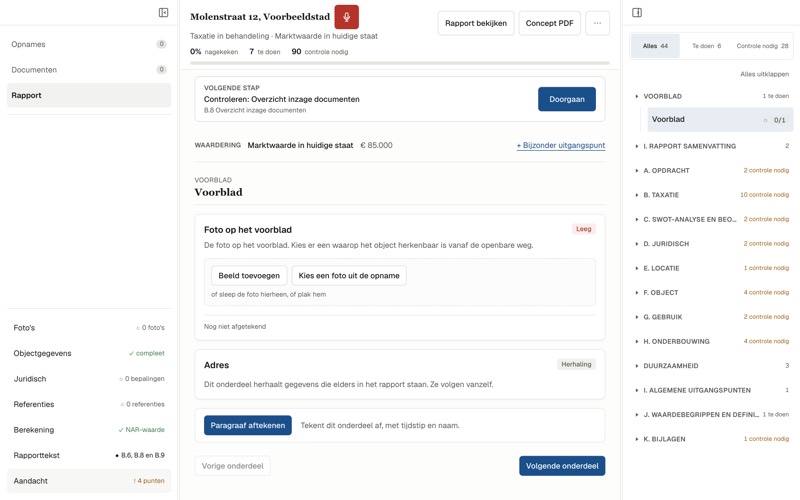Image resolution: width=800 pixels, height=500 pixels.
Task: Expand E. LOCATIE section
Action: (712, 268)
